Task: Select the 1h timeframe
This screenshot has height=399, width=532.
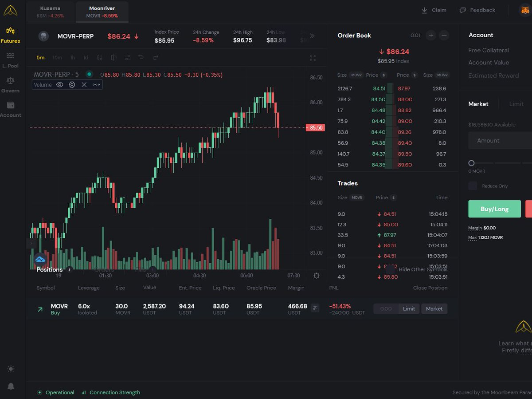Action: point(73,58)
